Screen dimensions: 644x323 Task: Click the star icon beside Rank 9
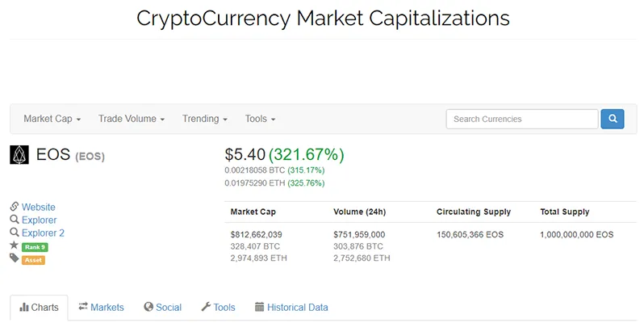pyautogui.click(x=15, y=245)
